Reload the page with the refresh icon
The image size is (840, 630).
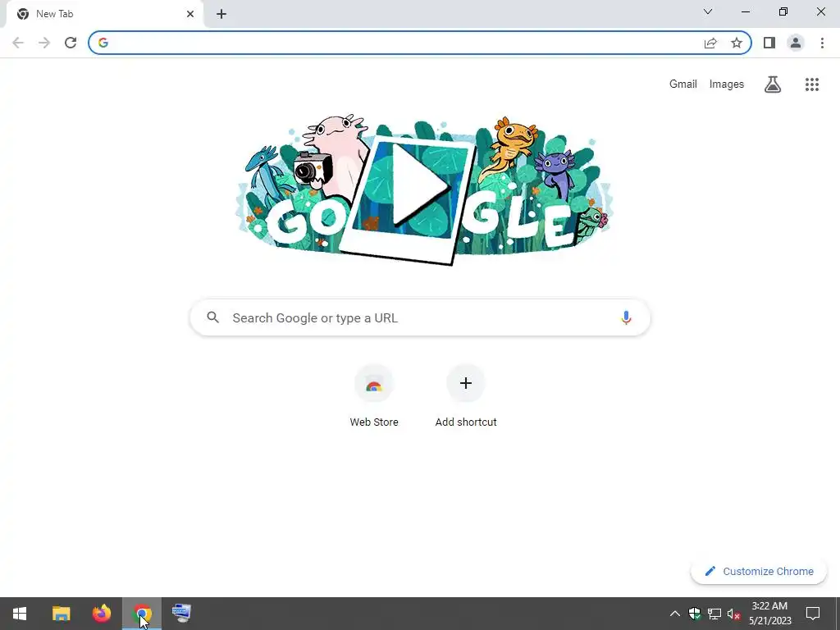(71, 43)
